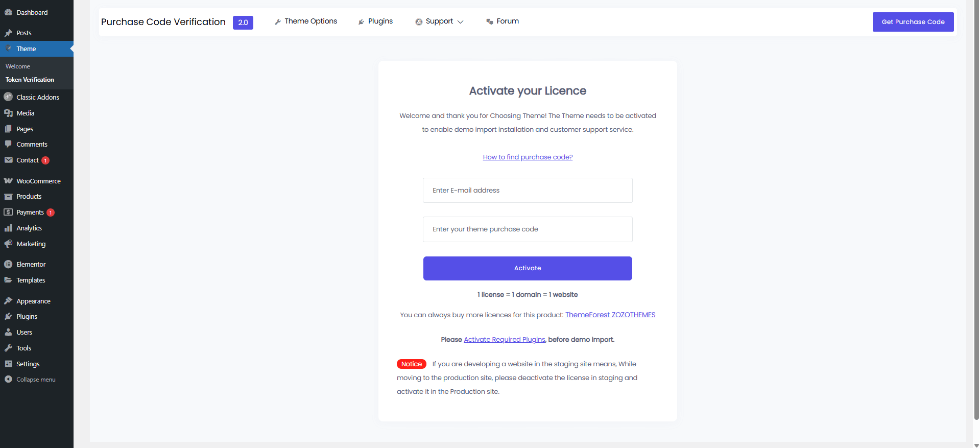Click the WooCommerce logo icon
Viewport: 980px width, 448px height.
8,181
